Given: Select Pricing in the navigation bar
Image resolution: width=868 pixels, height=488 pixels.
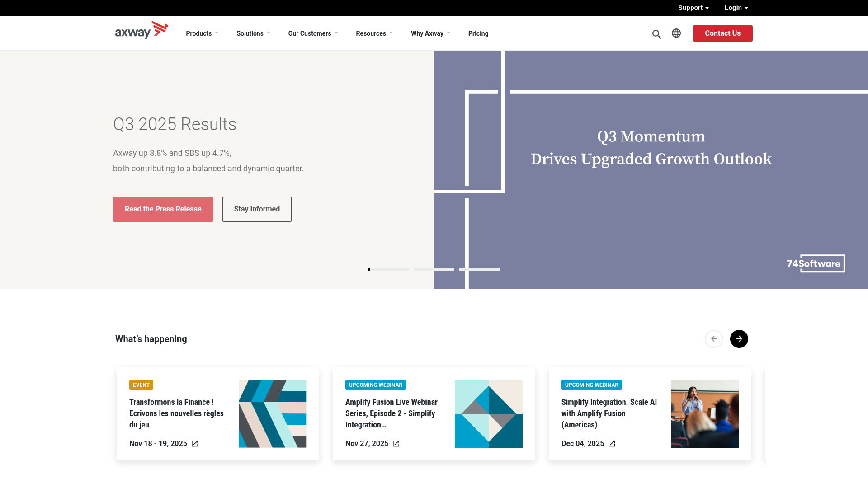Looking at the screenshot, I should point(478,33).
